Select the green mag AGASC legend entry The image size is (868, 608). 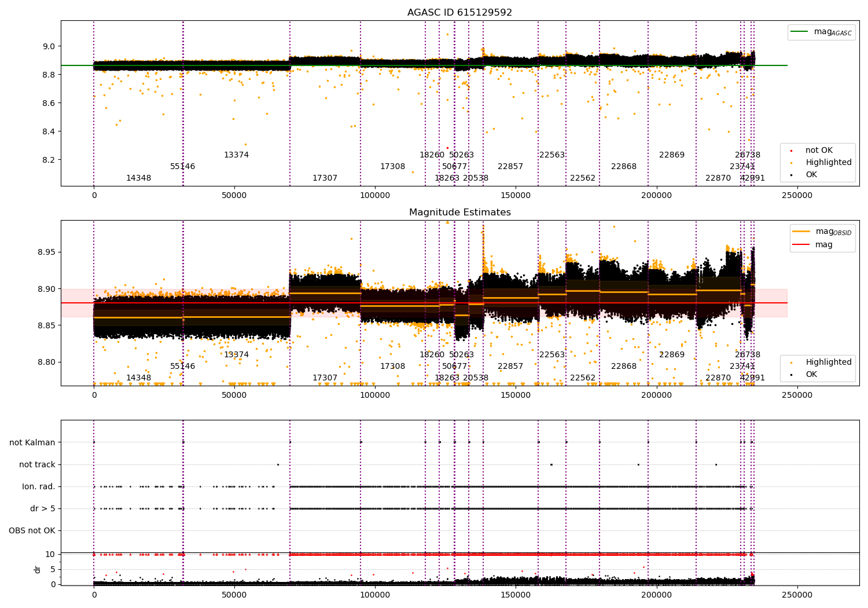(x=821, y=32)
